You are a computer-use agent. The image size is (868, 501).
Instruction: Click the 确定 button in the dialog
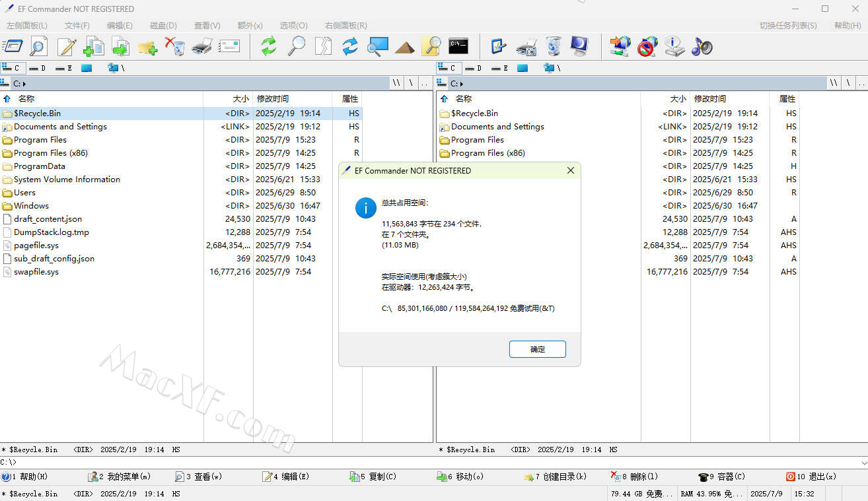537,349
